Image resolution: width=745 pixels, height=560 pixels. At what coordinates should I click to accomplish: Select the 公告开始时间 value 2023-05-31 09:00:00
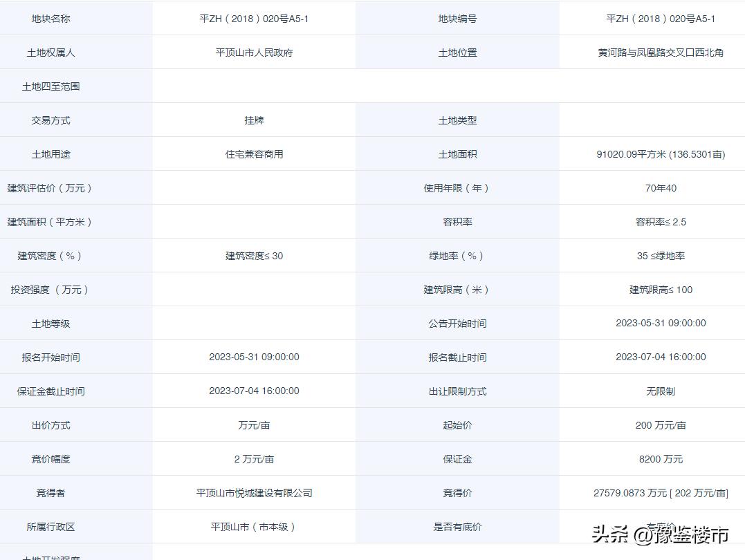pos(661,324)
